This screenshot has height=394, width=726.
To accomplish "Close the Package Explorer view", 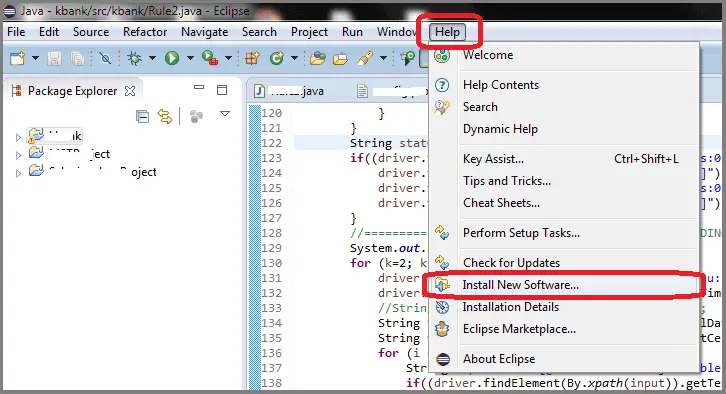I will (130, 91).
